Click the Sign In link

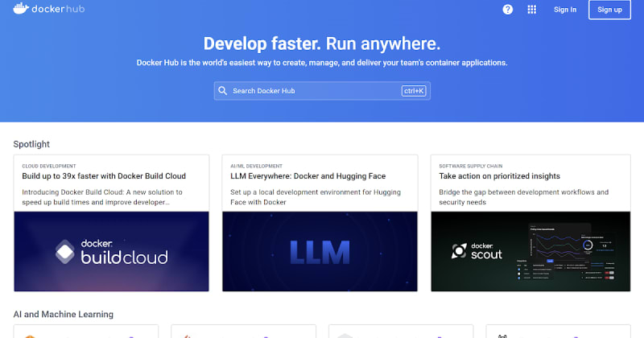pos(565,10)
